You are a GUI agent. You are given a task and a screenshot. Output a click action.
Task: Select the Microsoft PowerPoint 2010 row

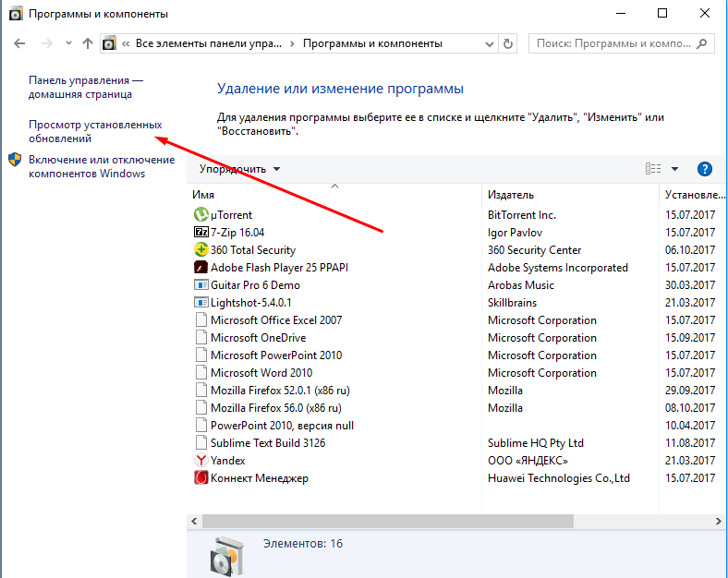click(x=276, y=355)
